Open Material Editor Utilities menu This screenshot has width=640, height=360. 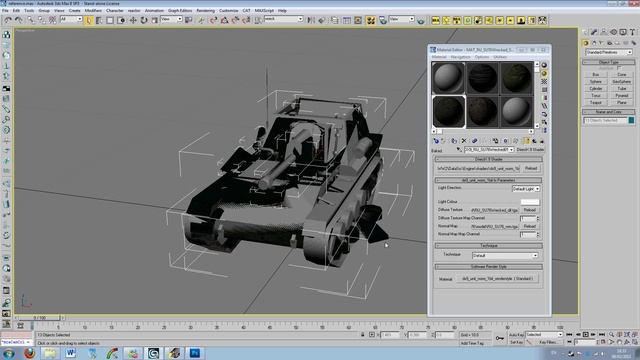click(x=500, y=57)
